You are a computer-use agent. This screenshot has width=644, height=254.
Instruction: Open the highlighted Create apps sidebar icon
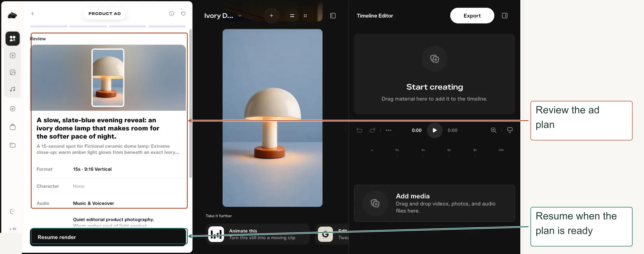[13, 39]
